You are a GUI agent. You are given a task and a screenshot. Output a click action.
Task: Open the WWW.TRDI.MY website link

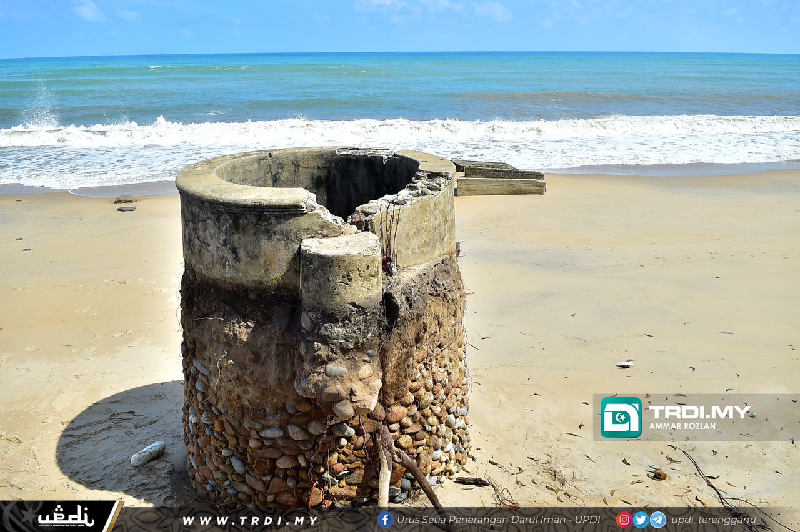250,520
